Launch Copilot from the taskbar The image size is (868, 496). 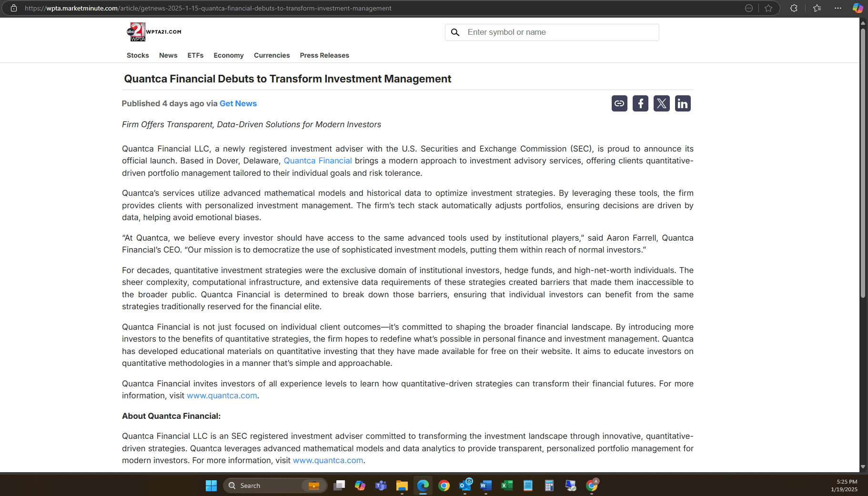coord(360,486)
